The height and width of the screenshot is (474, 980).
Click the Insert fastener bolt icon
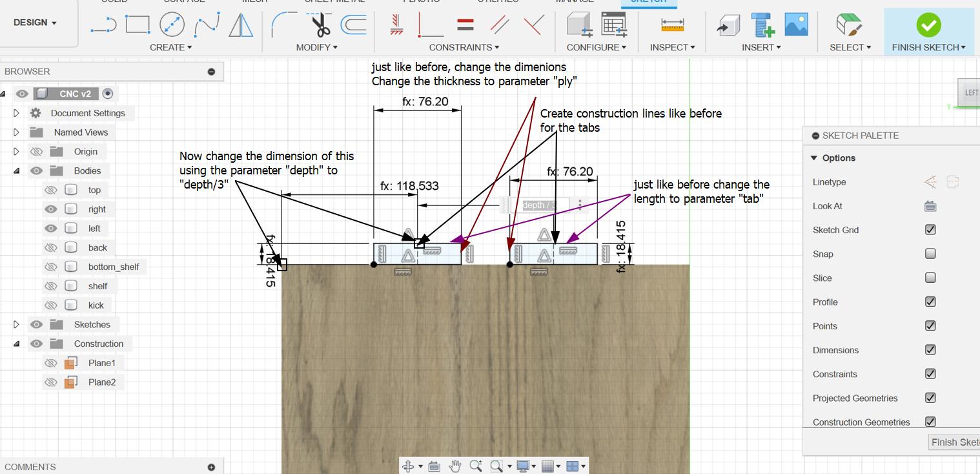pos(762,25)
